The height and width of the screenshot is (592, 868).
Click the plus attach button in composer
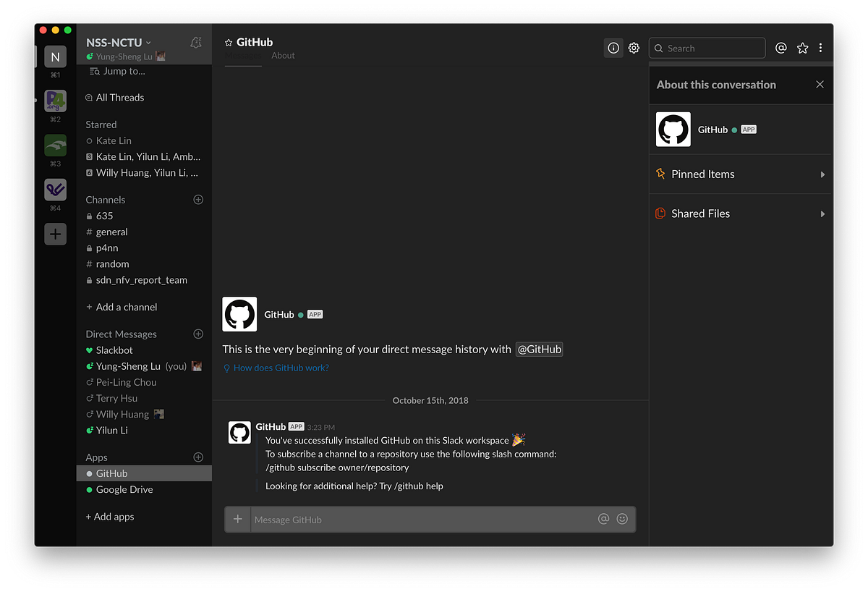pos(237,519)
